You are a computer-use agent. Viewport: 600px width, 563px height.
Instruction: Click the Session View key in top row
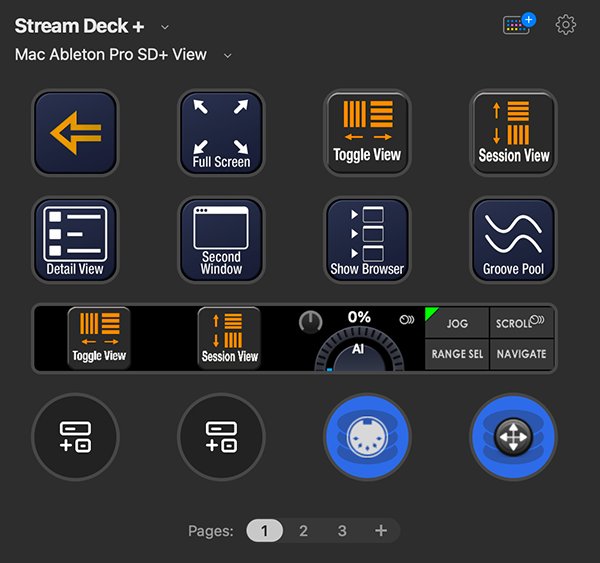(513, 133)
